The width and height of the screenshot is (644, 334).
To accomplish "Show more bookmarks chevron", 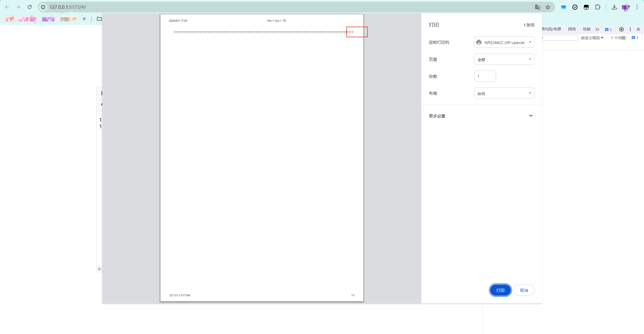I will [84, 19].
